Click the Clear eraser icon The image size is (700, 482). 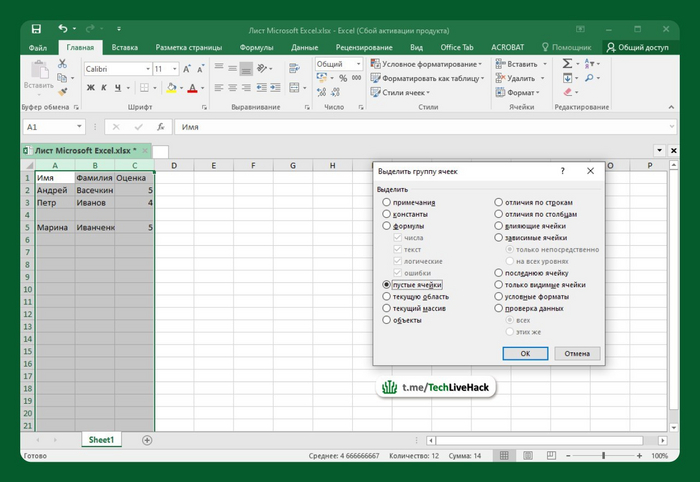567,92
